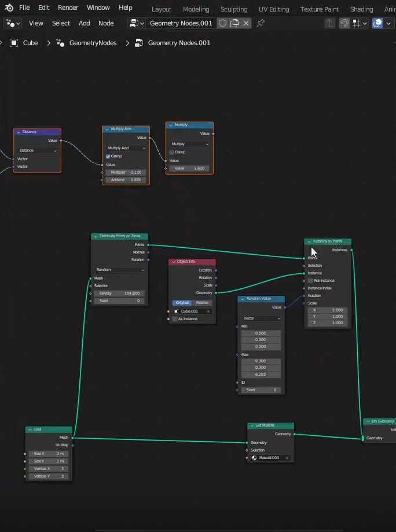This screenshot has width=396, height=532.
Task: Open the Distance operation dropdown
Action: 38,151
